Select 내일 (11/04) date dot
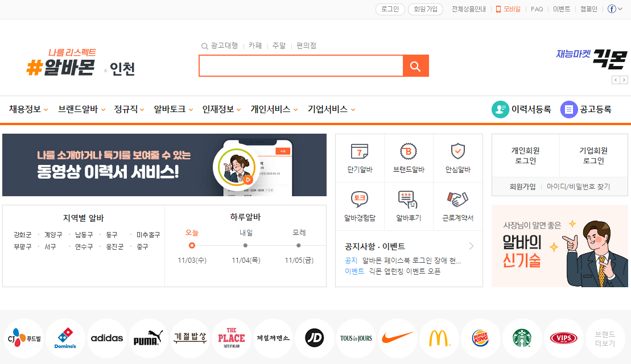The image size is (631, 364). pos(245,245)
